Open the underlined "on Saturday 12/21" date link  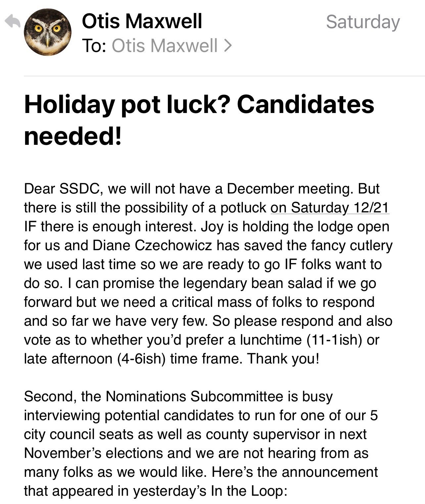pos(330,208)
